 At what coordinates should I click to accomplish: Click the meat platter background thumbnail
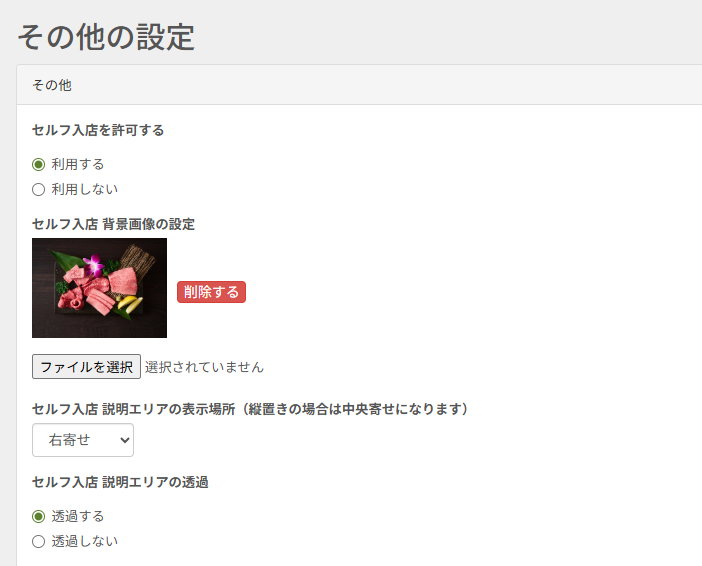pos(99,288)
